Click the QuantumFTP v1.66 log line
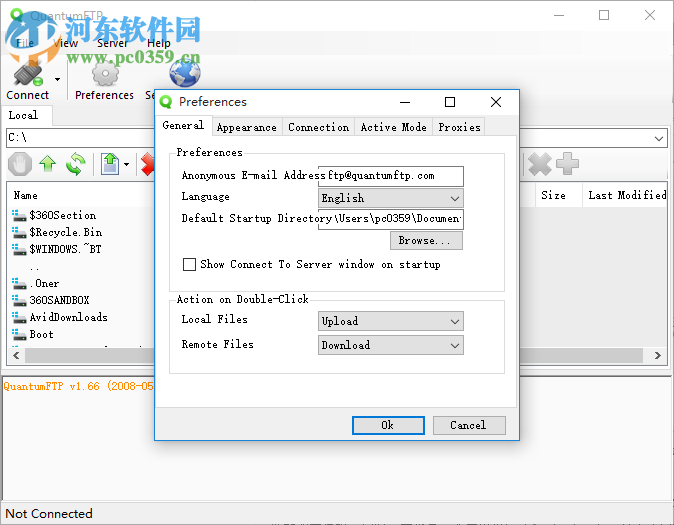Screen dimensions: 674x525 (x=78, y=386)
